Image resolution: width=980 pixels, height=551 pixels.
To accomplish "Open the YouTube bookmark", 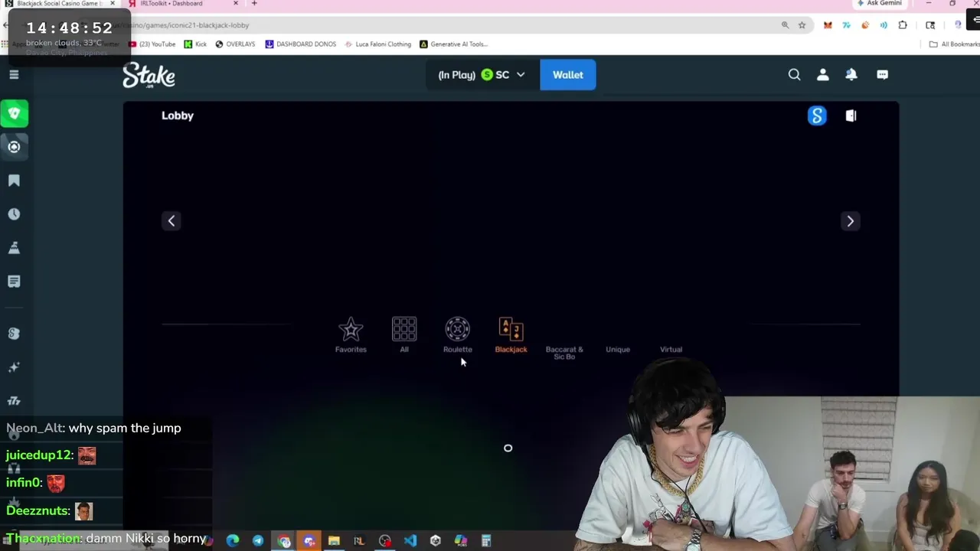I will point(152,44).
